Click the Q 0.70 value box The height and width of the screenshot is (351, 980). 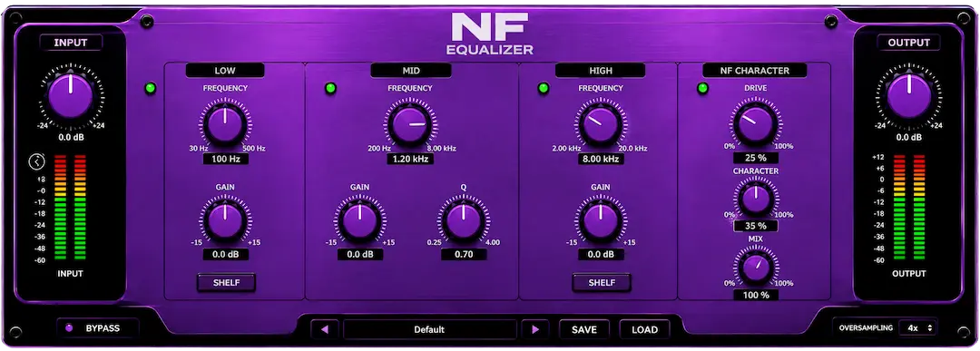(x=464, y=254)
